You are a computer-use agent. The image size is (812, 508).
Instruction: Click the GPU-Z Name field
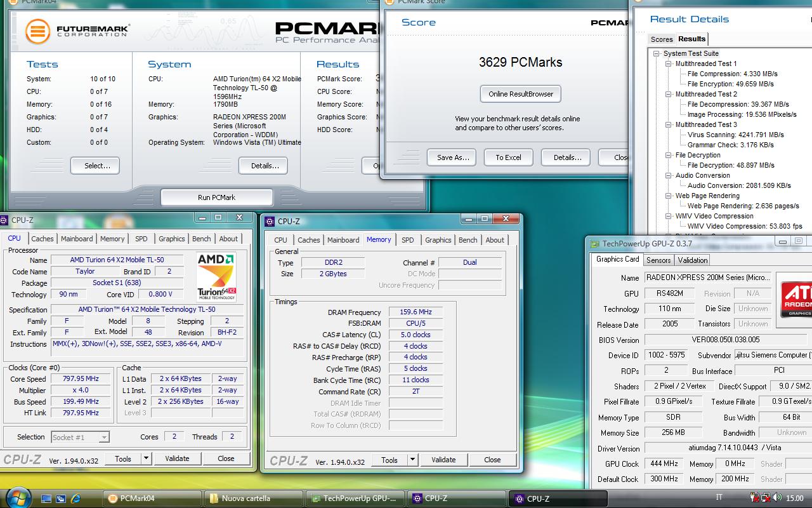tap(708, 277)
